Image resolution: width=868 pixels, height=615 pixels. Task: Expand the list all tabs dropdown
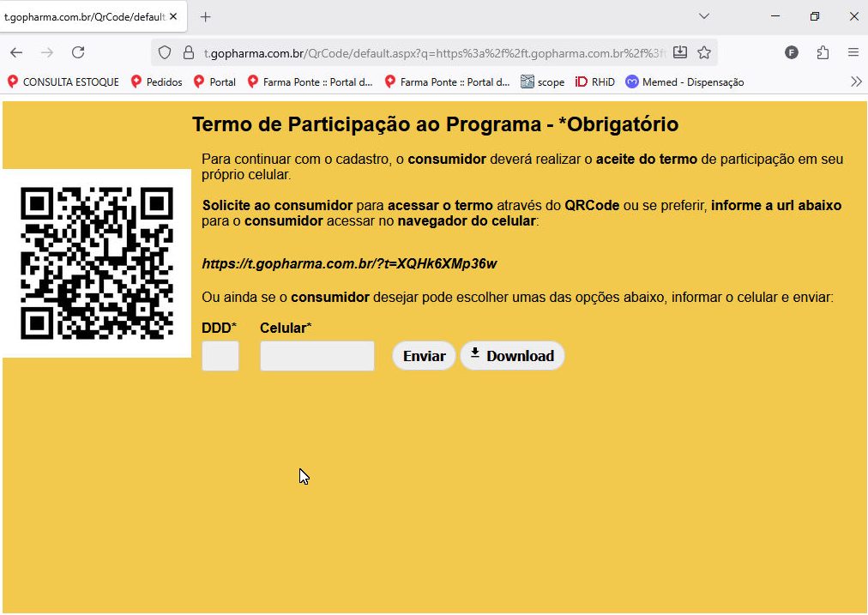(x=704, y=16)
